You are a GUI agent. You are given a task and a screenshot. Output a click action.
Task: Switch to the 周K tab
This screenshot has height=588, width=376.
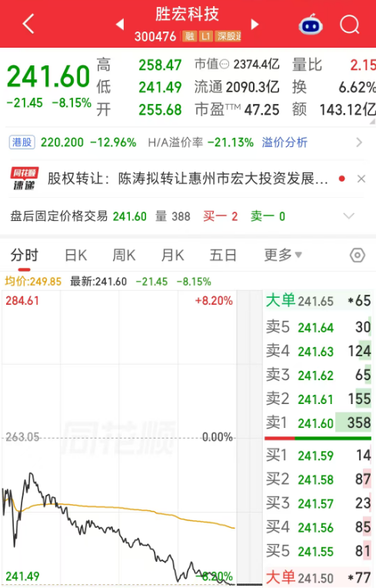(x=124, y=256)
